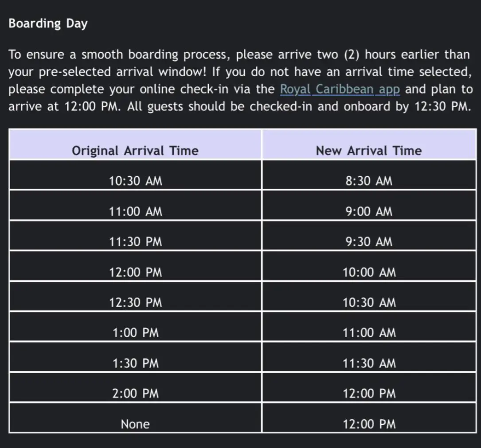Click the 9:00 AM new arrival cell
Image resolution: width=481 pixels, height=448 pixels.
pos(368,212)
